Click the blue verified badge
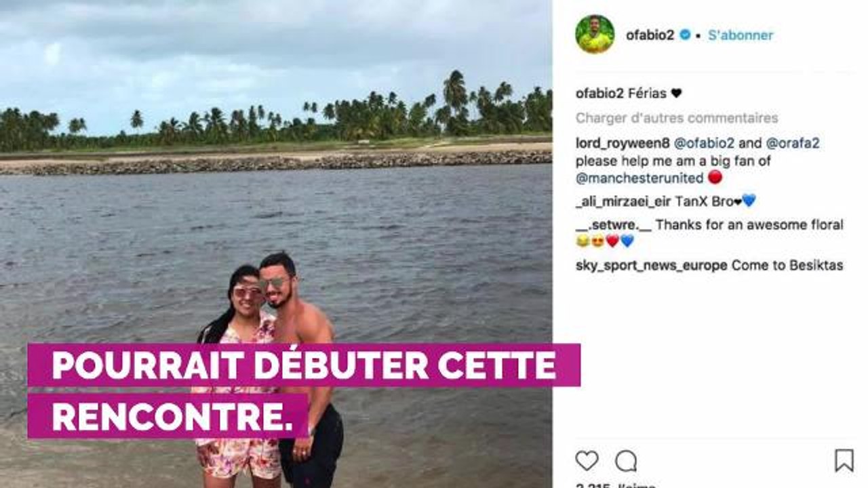The image size is (868, 488). click(x=685, y=35)
